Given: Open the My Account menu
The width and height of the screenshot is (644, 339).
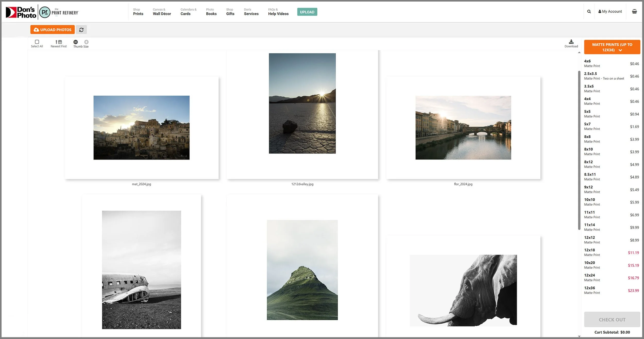Looking at the screenshot, I should 610,12.
